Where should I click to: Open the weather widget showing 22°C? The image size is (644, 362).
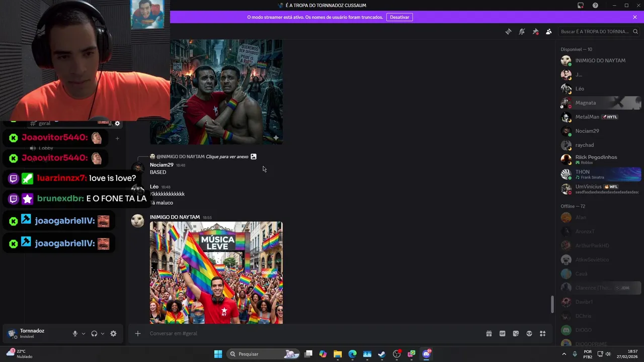pos(20,354)
